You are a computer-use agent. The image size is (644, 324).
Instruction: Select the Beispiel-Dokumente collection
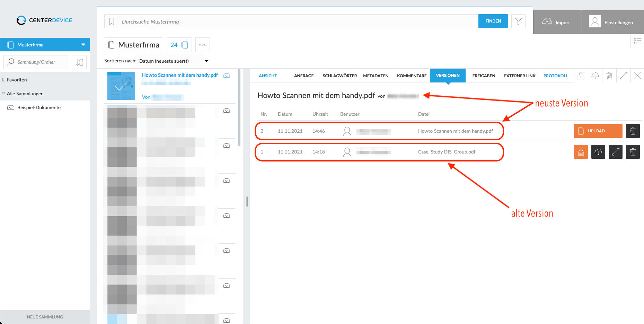[39, 107]
